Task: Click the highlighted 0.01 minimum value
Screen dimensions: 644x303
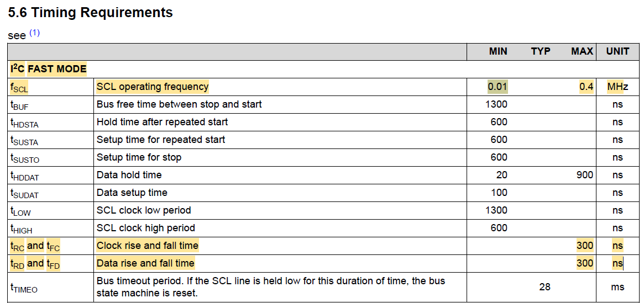Action: [x=498, y=87]
